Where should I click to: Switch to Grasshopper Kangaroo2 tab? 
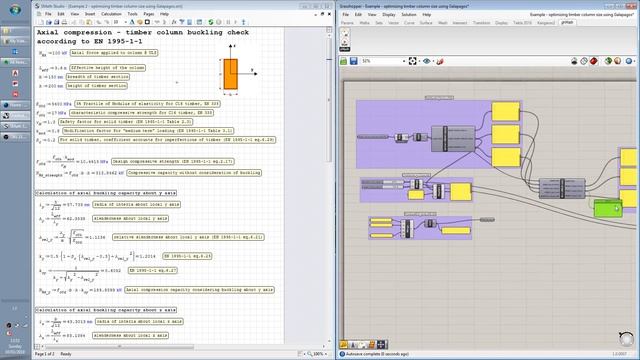pos(546,23)
